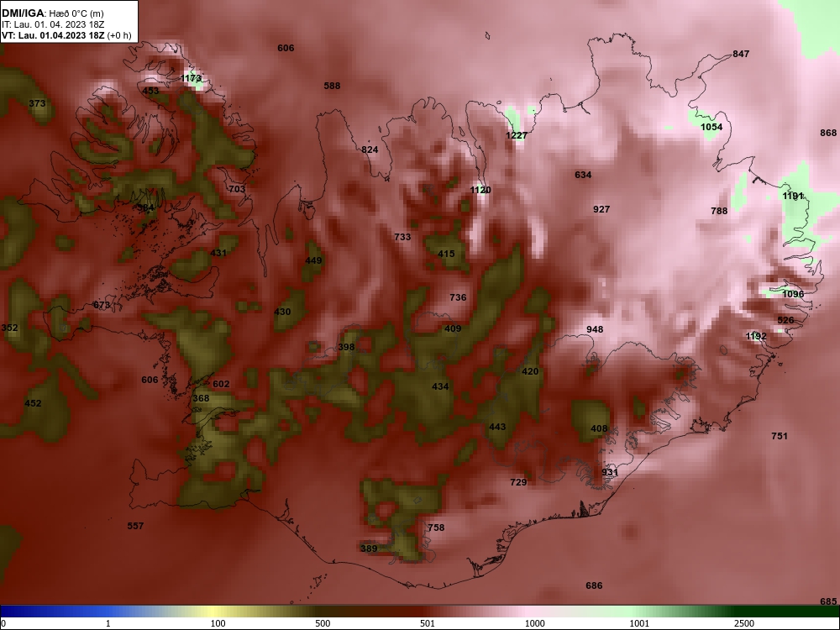Click the DMI/IGA title line

point(52,13)
